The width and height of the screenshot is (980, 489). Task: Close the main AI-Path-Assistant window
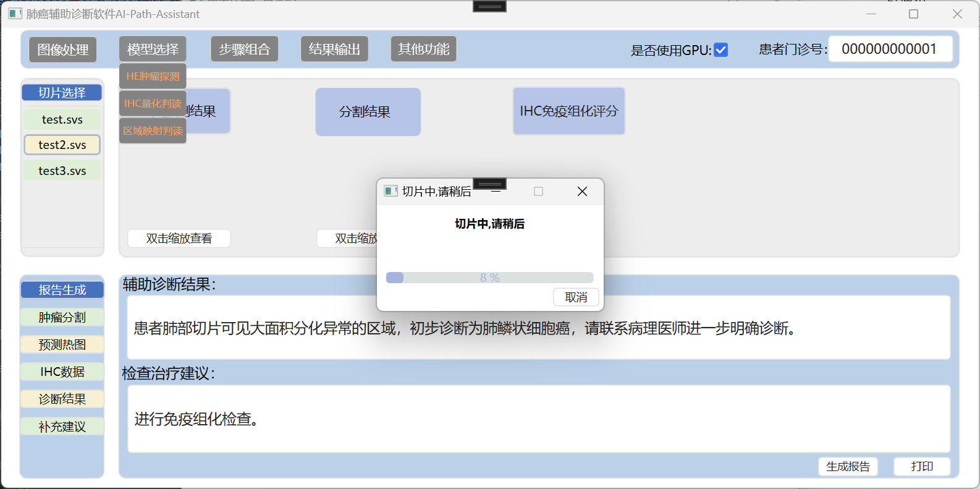coord(957,14)
